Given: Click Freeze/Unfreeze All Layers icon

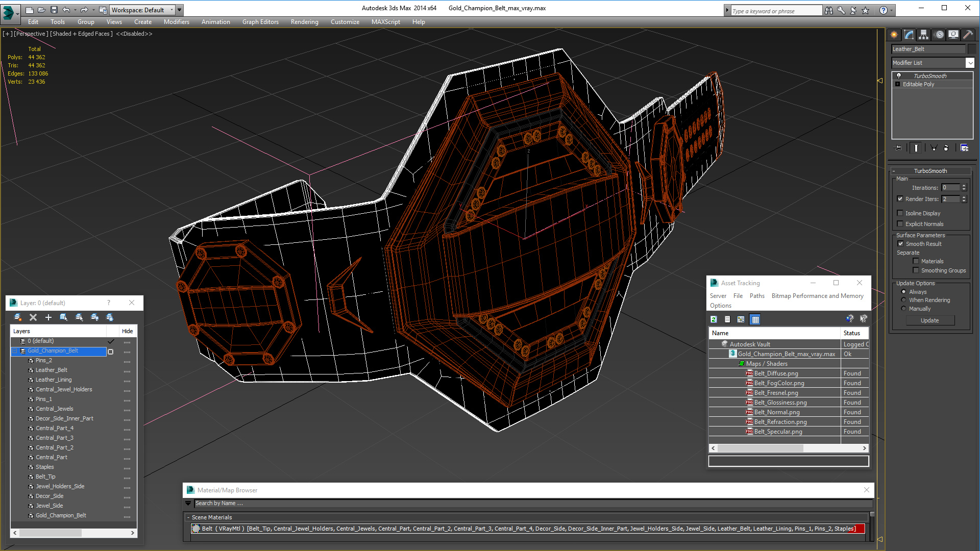Looking at the screenshot, I should coord(110,317).
